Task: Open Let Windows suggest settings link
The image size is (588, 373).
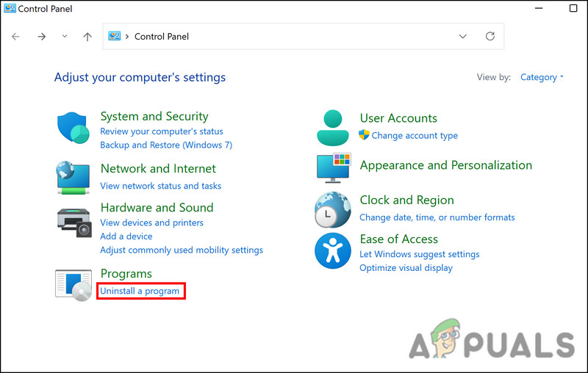Action: [419, 254]
